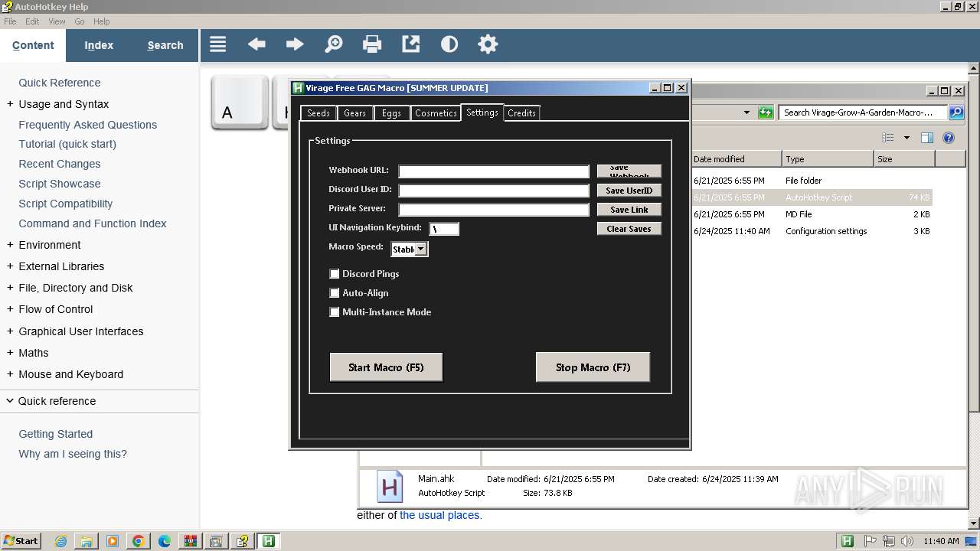The width and height of the screenshot is (980, 551).
Task: Switch dark mode with half-circle contrast icon
Action: (449, 44)
